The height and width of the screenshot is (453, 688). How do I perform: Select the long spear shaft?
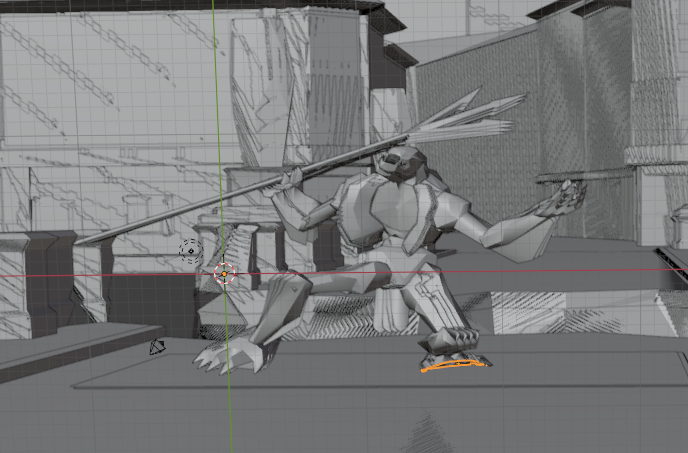[x=241, y=188]
